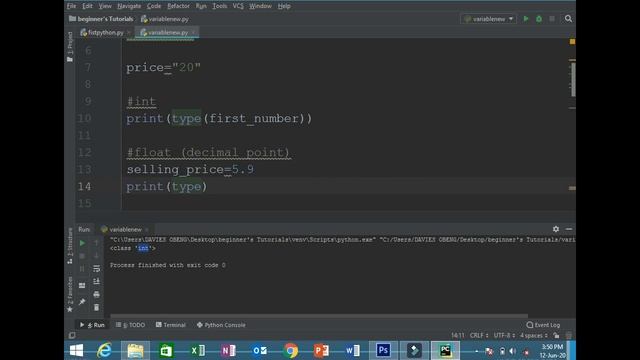The width and height of the screenshot is (640, 360).
Task: Place cursor on line 14 print(type) code
Action: [x=167, y=187]
